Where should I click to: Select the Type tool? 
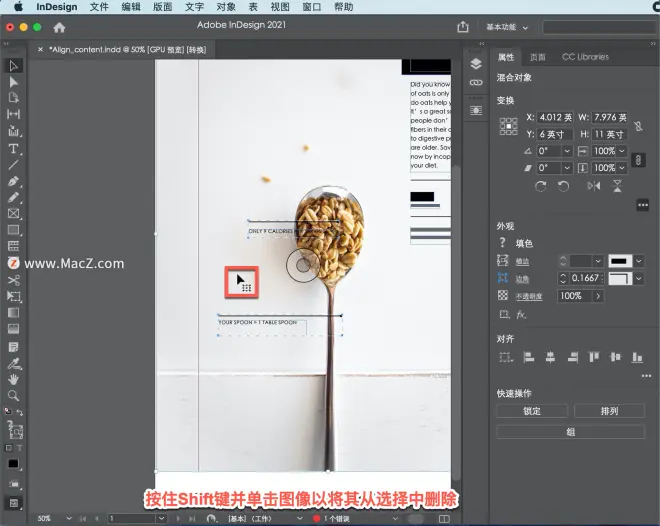(x=13, y=149)
